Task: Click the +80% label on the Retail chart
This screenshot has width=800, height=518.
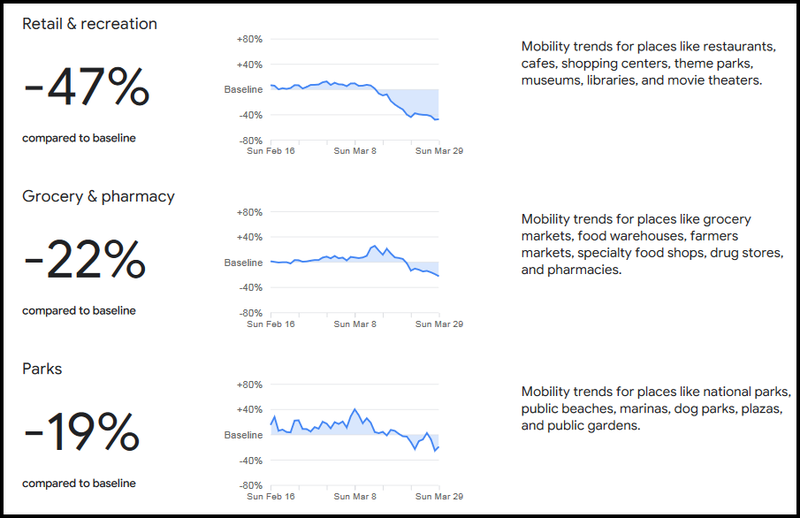Action: click(x=249, y=39)
